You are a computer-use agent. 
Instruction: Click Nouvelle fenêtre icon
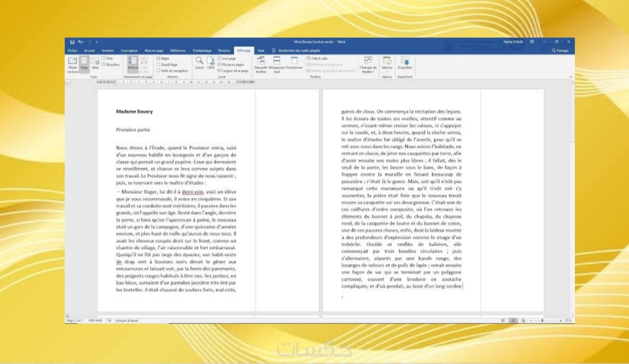pos(261,65)
